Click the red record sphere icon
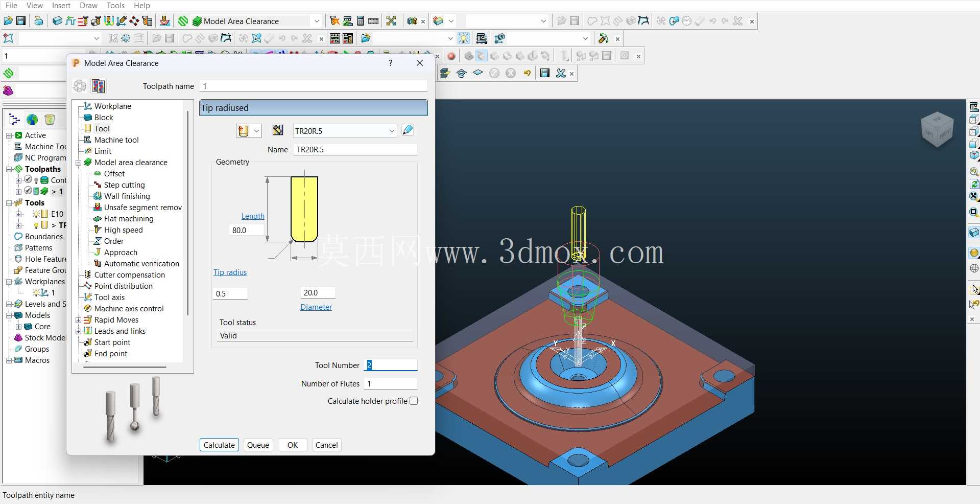Viewport: 980px width, 504px height. coord(451,56)
